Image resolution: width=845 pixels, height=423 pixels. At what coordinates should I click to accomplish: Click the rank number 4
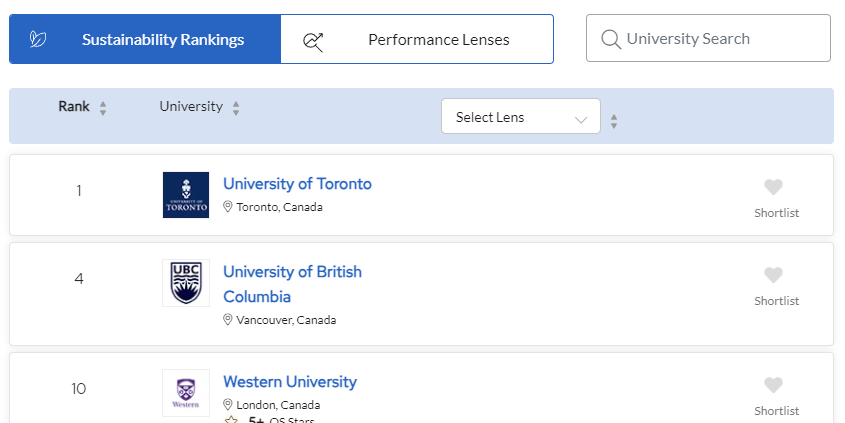click(79, 279)
